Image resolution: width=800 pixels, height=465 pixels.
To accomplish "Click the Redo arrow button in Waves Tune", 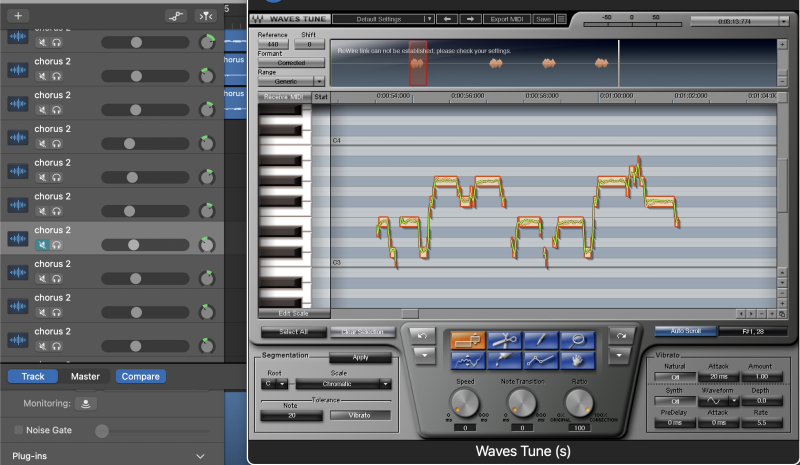I will [x=621, y=335].
